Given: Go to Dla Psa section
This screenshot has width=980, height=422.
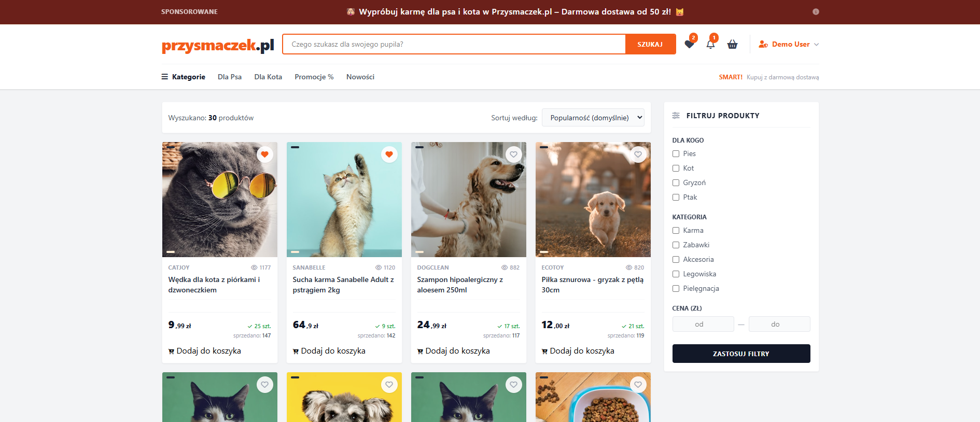Looking at the screenshot, I should click(230, 77).
